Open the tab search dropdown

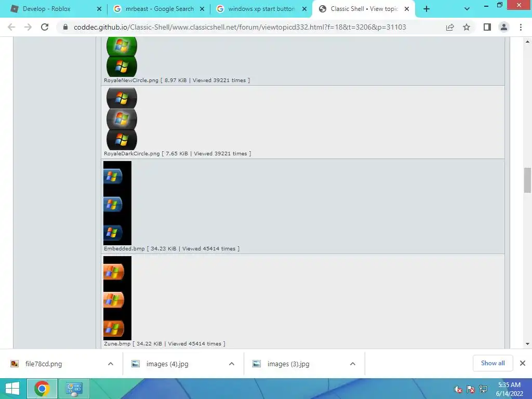click(x=467, y=9)
